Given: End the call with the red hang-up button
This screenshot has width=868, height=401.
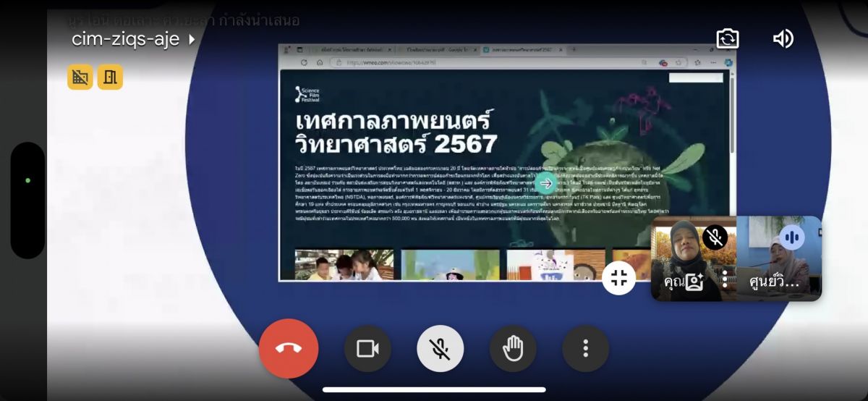Looking at the screenshot, I should point(288,348).
